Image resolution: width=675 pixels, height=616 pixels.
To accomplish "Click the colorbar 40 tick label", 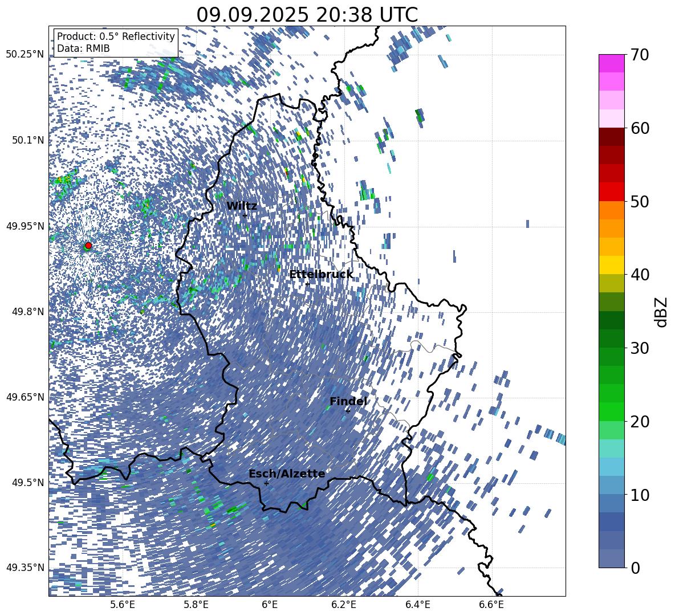I will coord(640,275).
